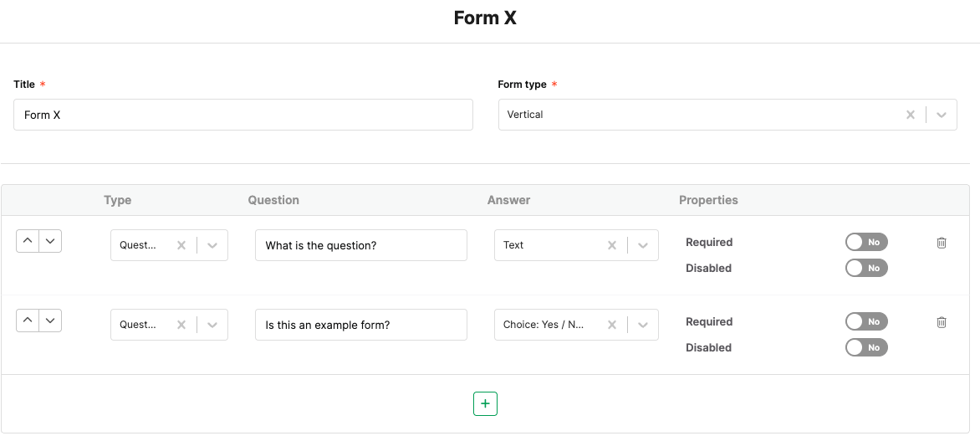Expand the Text answer dropdown
980x436 pixels.
click(x=643, y=245)
